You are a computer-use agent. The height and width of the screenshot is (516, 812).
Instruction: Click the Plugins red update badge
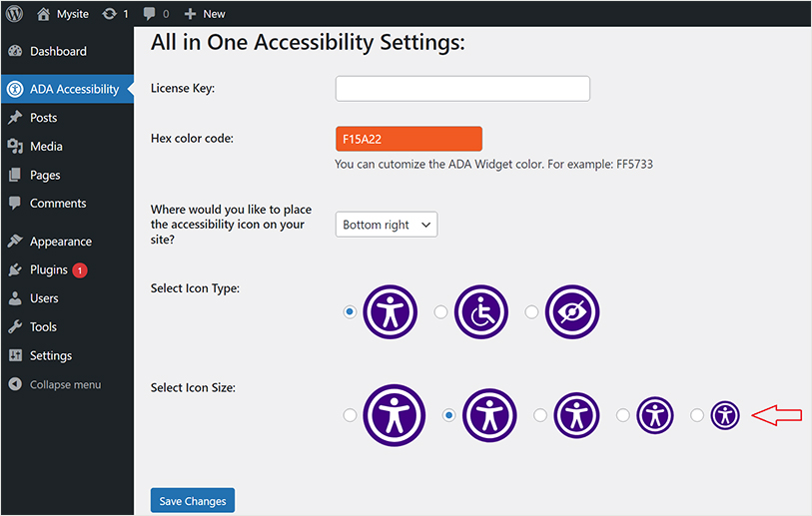pyautogui.click(x=80, y=270)
